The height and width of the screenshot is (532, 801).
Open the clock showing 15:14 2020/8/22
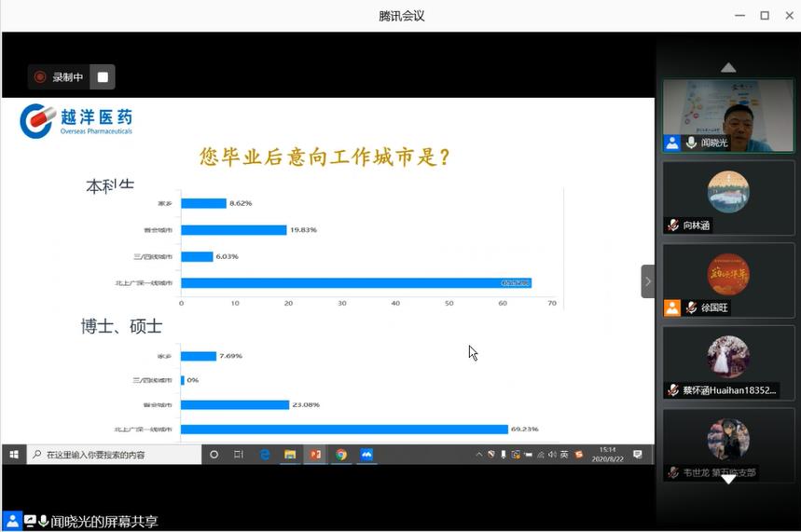click(607, 455)
